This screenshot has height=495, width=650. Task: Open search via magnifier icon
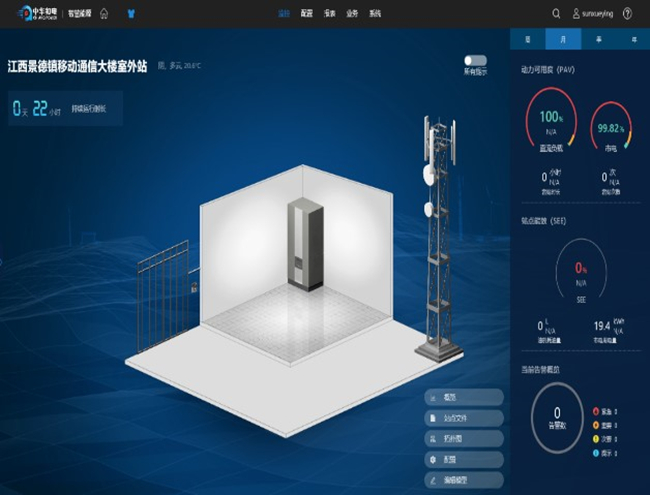[x=556, y=14]
